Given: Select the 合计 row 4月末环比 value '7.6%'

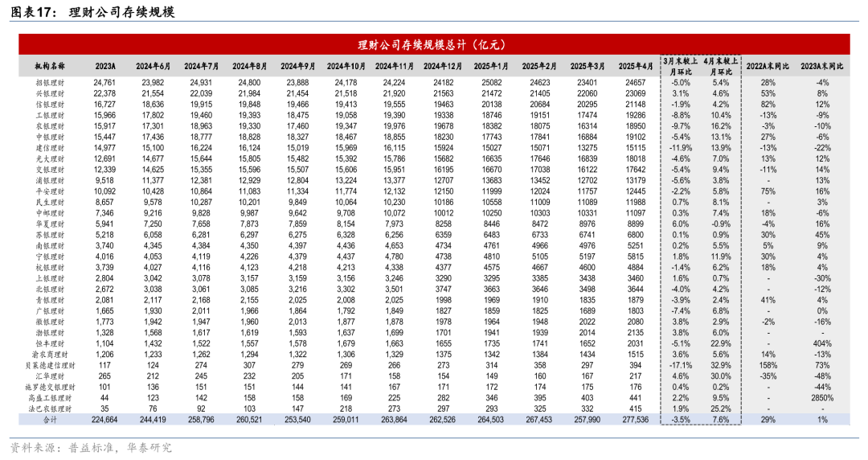Looking at the screenshot, I should click(x=721, y=420).
